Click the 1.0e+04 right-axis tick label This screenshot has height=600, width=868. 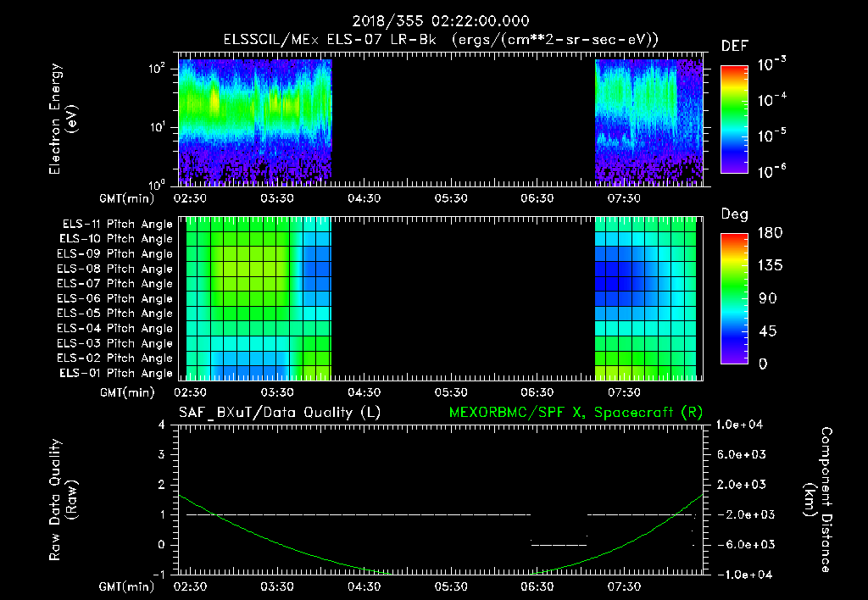click(739, 425)
